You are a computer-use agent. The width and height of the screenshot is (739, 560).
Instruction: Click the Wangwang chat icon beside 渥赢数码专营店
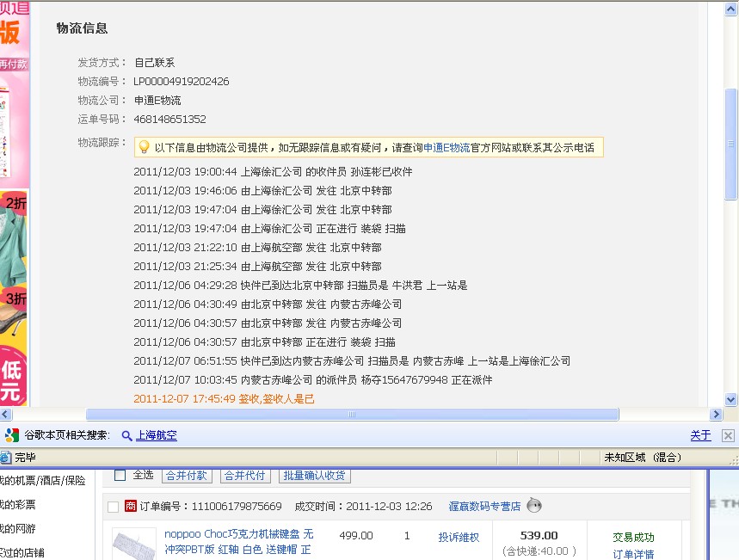click(534, 505)
